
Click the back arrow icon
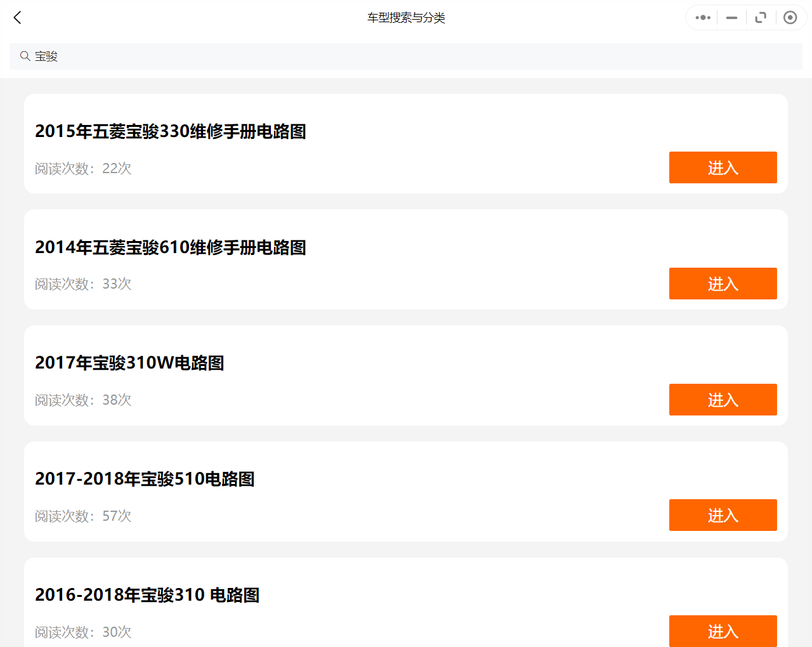click(x=18, y=18)
